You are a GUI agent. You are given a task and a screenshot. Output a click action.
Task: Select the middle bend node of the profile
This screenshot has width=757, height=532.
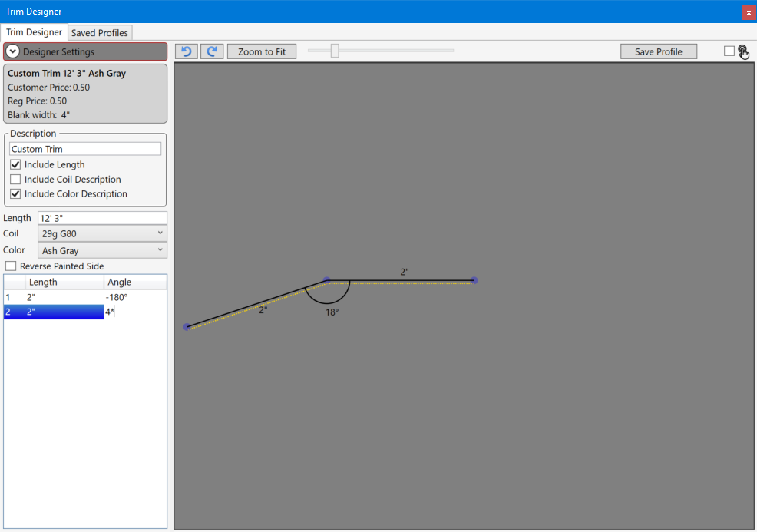pyautogui.click(x=327, y=281)
